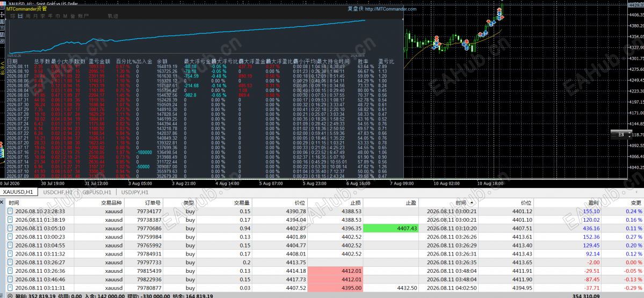Click the 2026.08.11 row in daily statistics
The image size is (644, 298).
201,66
